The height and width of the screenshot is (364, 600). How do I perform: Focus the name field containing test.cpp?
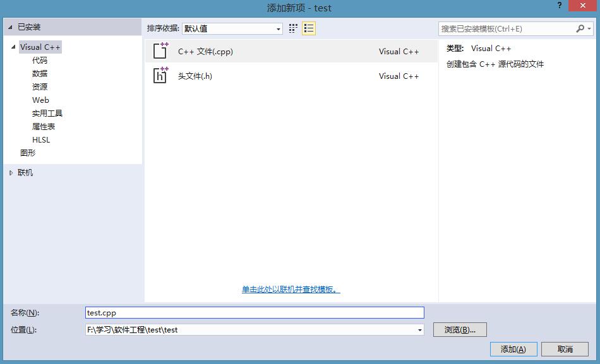(255, 313)
